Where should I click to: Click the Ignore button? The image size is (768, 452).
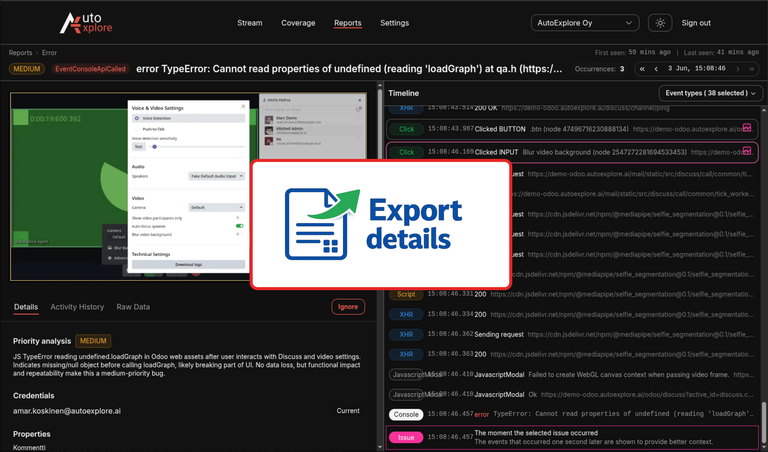(x=348, y=307)
